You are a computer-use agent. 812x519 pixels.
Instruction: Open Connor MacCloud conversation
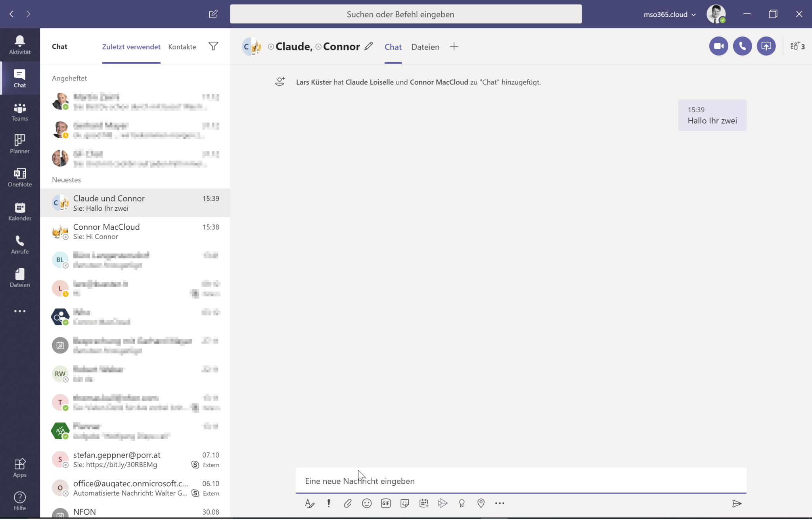pos(135,231)
